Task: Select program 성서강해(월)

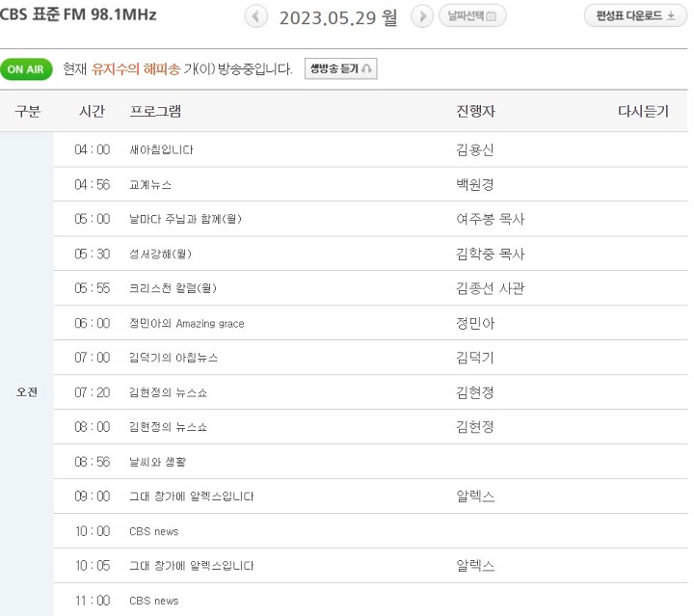Action: tap(160, 254)
